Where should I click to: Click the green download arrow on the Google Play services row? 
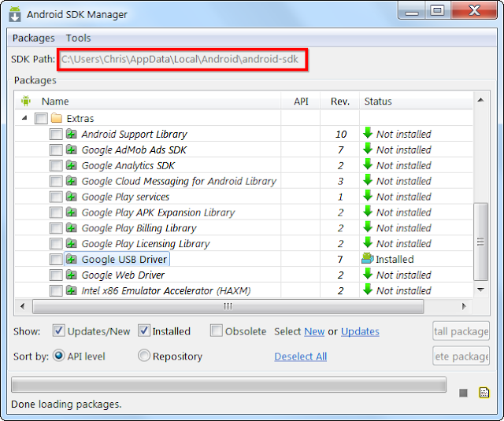pos(368,195)
